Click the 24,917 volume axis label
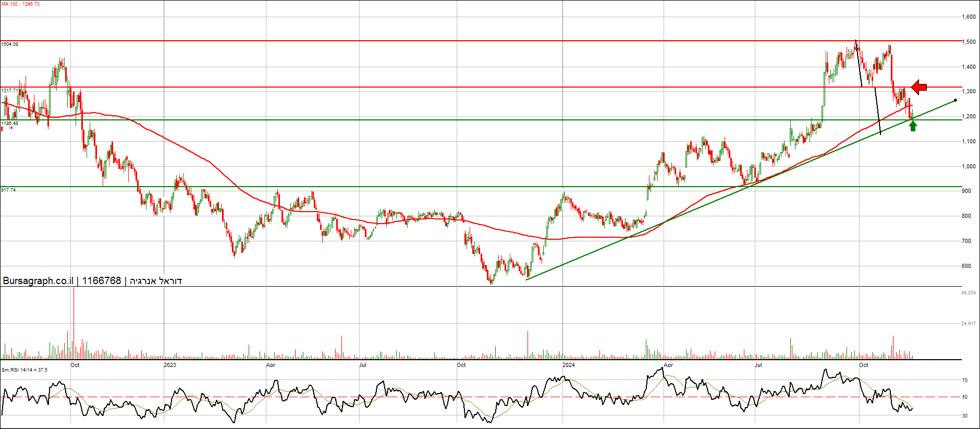980x429 pixels. point(969,324)
